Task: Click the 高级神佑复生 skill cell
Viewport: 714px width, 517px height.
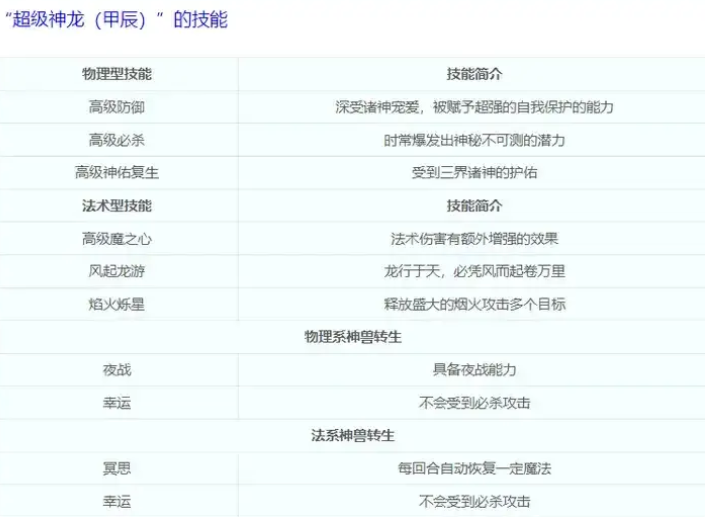Action: coord(117,172)
